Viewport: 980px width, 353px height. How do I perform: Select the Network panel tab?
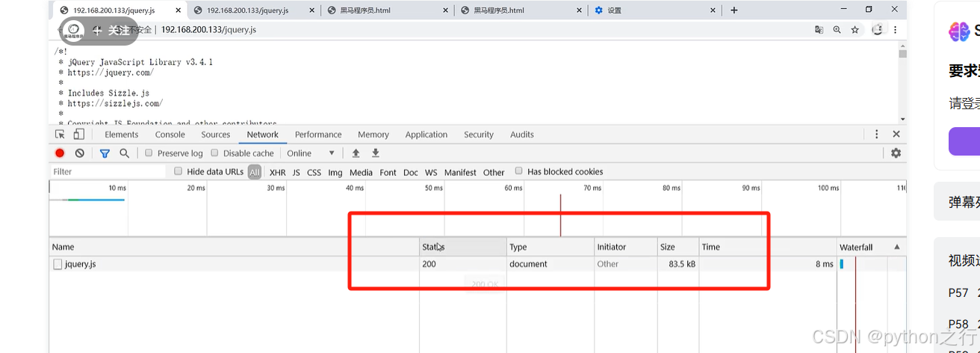pyautogui.click(x=263, y=135)
